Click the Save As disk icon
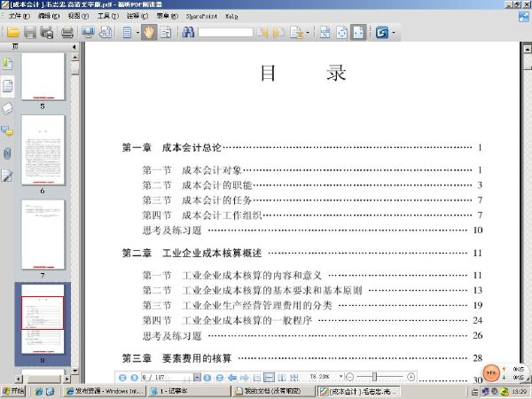 pyautogui.click(x=47, y=33)
